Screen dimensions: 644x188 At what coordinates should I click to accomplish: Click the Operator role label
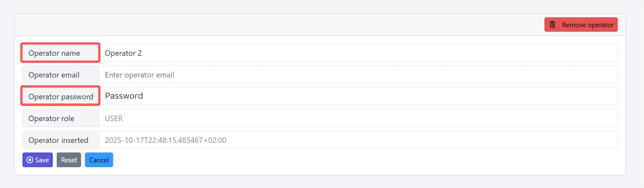tap(51, 118)
